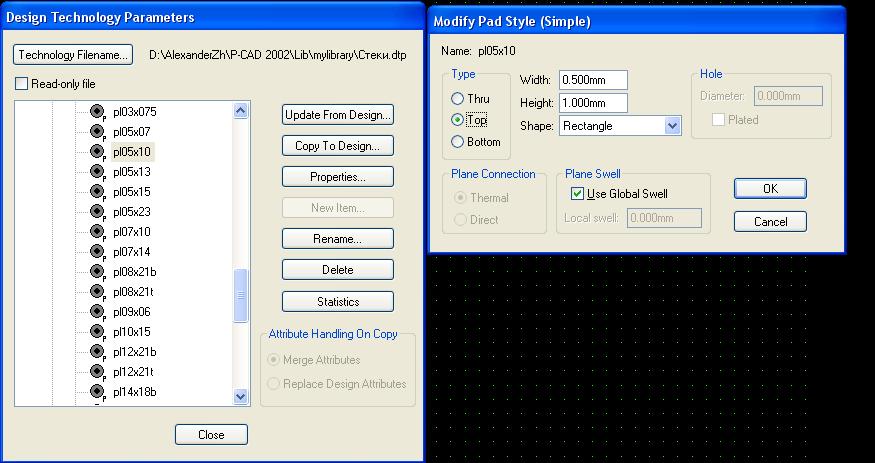Click the pad icon beside pl08x21b
Viewport: 875px width, 463px height.
98,272
